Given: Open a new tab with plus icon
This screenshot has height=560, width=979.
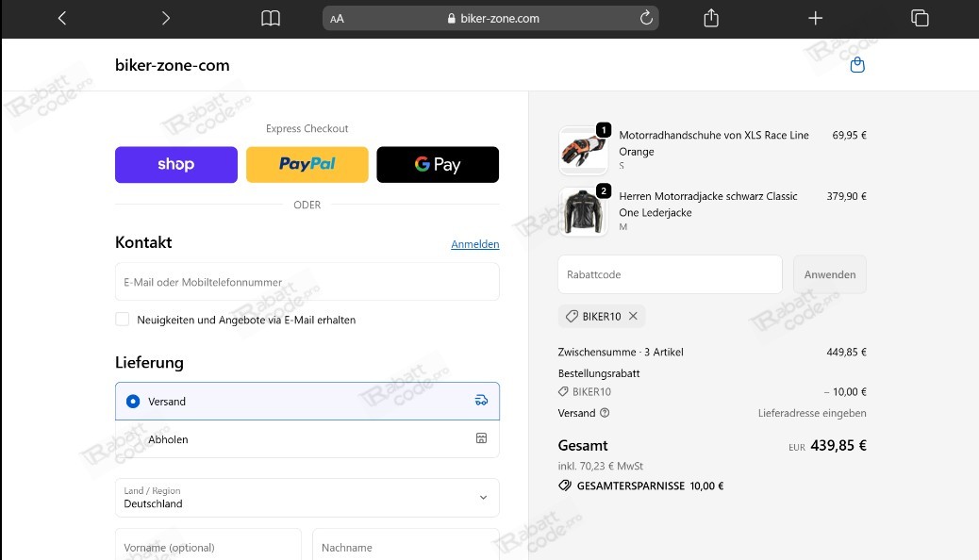Looking at the screenshot, I should tap(816, 18).
